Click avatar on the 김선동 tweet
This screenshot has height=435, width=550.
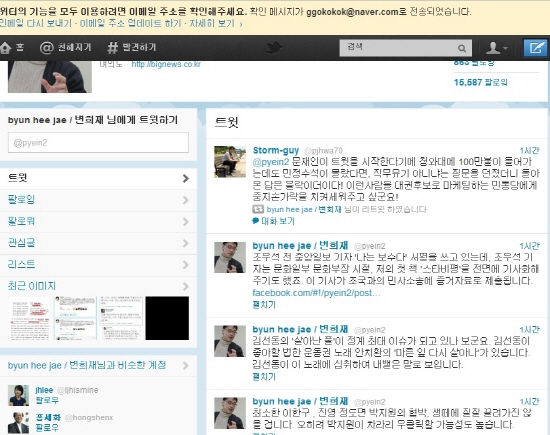click(x=230, y=341)
